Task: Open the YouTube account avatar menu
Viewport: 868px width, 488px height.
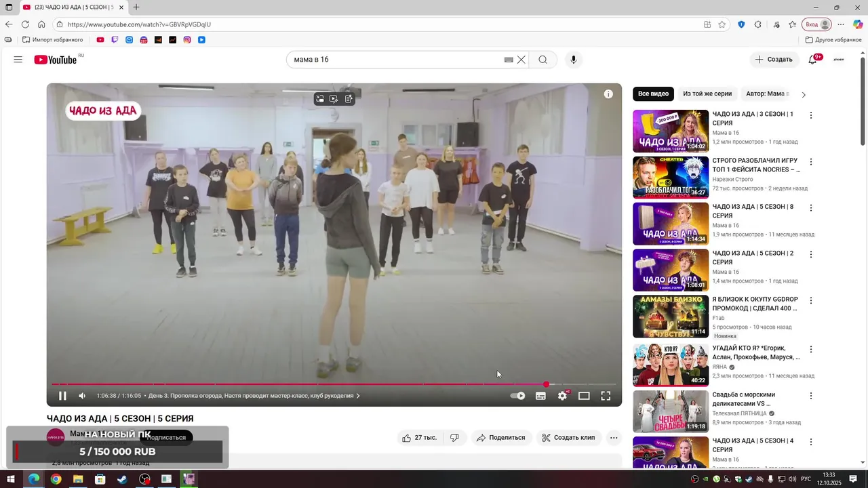Action: 839,60
